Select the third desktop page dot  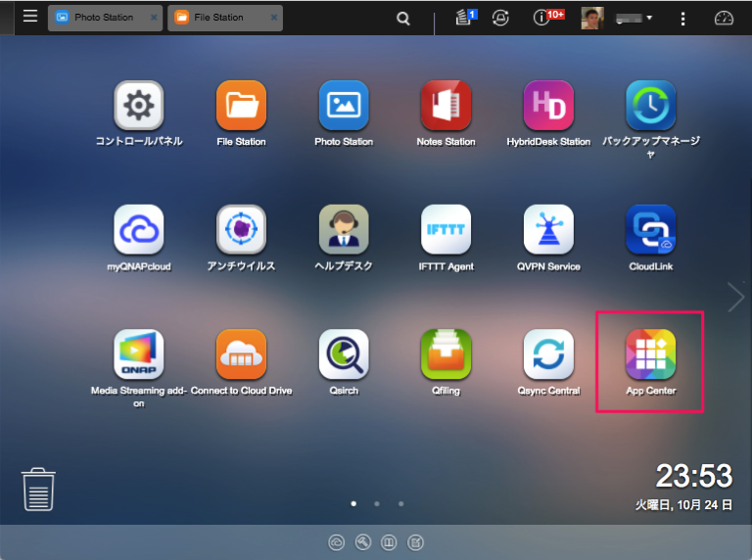[x=400, y=503]
